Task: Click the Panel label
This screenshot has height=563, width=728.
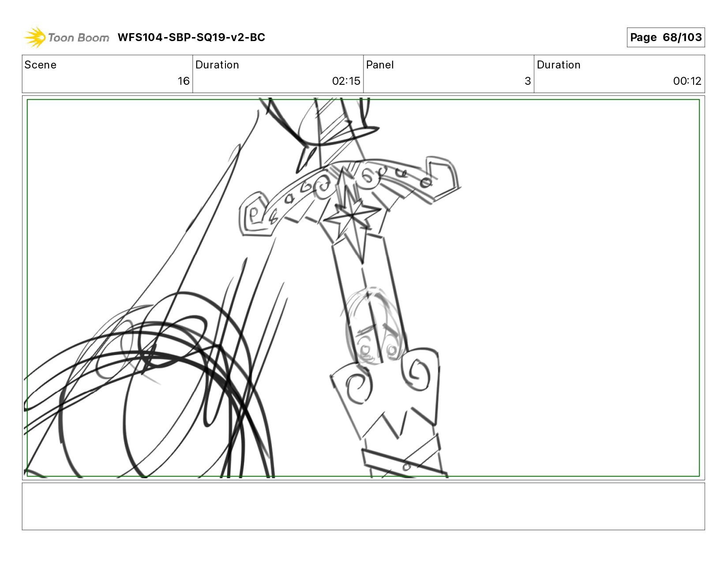Action: [380, 65]
